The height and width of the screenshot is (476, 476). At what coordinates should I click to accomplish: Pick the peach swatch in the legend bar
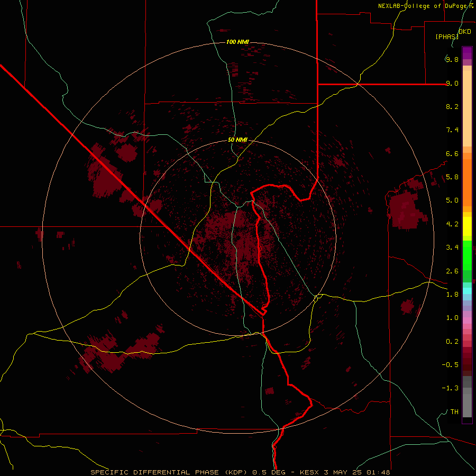point(467,108)
